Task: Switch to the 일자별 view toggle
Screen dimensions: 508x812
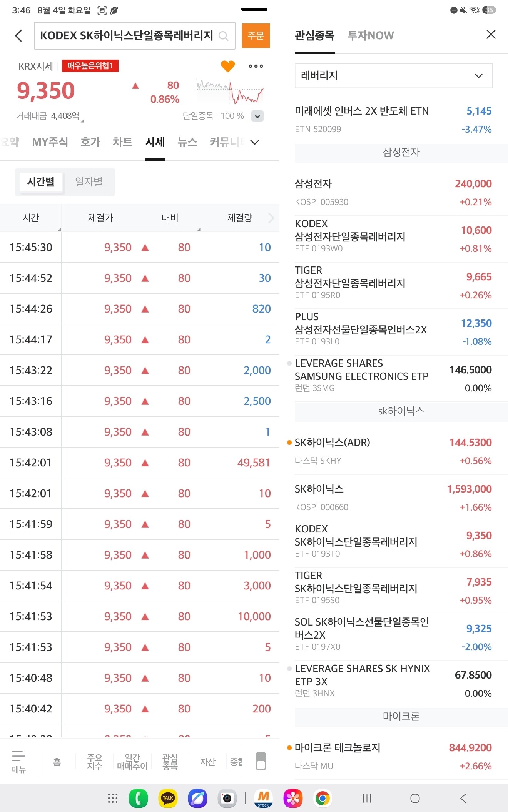Action: [x=89, y=182]
